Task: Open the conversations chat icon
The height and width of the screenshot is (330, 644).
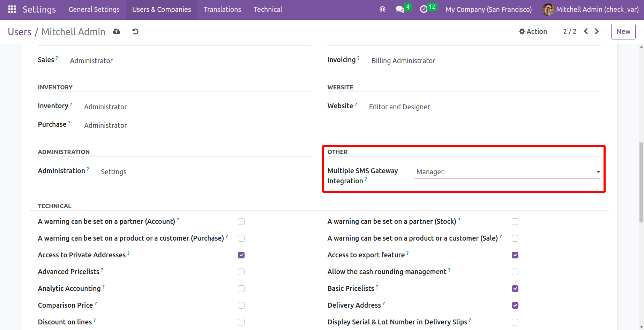Action: 400,9
